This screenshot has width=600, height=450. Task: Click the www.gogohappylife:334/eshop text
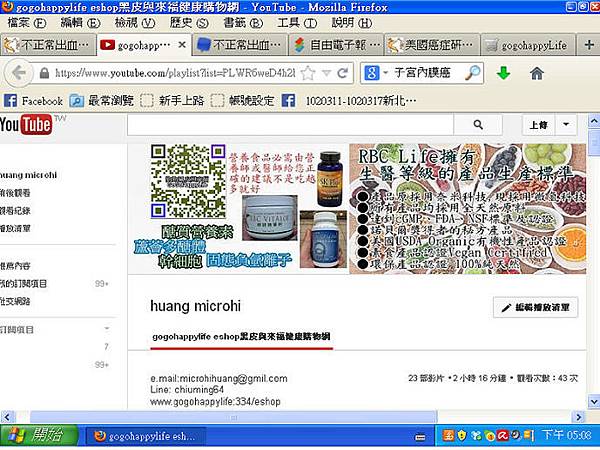215,402
